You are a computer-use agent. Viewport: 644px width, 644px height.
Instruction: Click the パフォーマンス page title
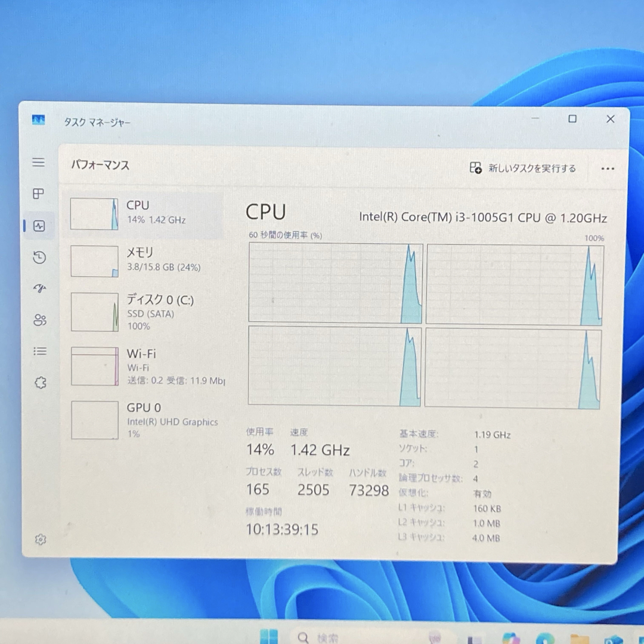point(100,165)
